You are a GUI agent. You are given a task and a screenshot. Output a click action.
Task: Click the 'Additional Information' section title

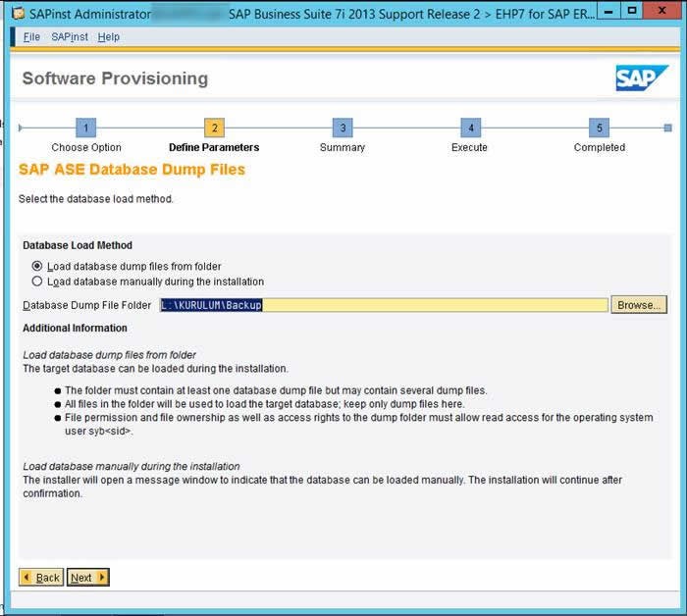[75, 328]
